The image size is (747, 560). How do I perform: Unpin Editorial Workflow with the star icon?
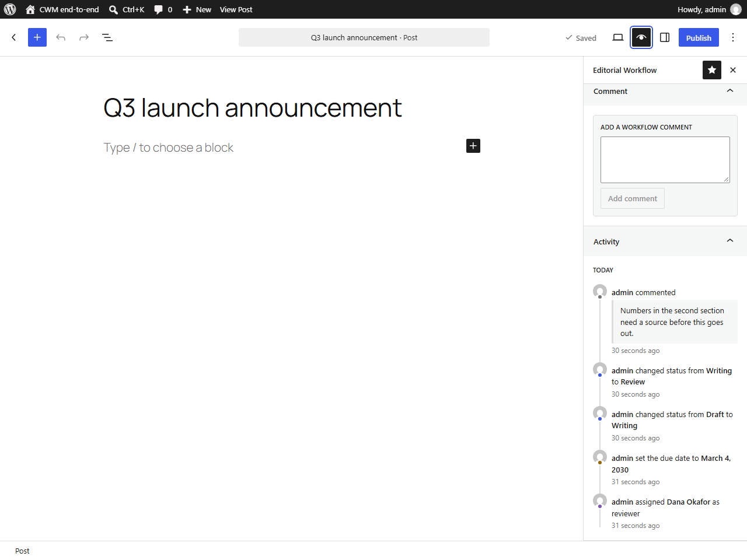[x=712, y=70]
